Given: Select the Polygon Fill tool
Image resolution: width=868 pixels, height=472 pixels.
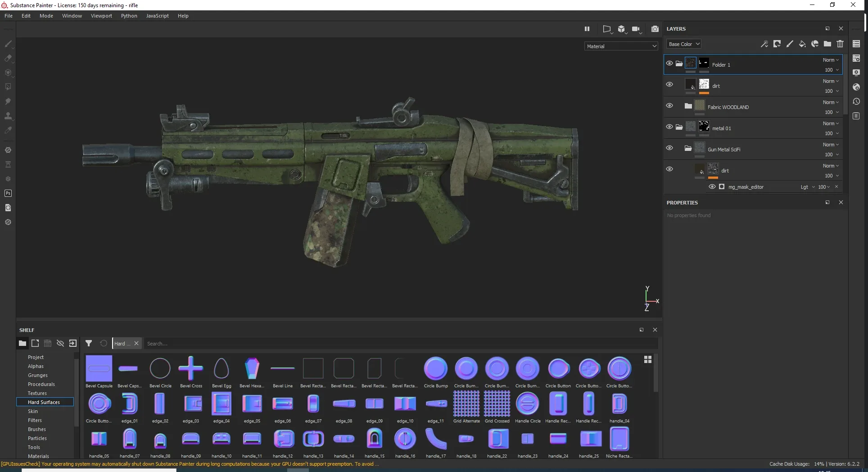Looking at the screenshot, I should 8,86.
